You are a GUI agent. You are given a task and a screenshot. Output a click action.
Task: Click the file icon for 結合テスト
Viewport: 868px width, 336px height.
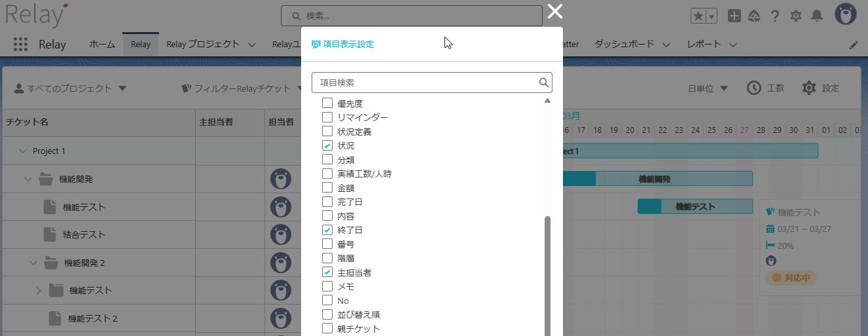pyautogui.click(x=50, y=234)
